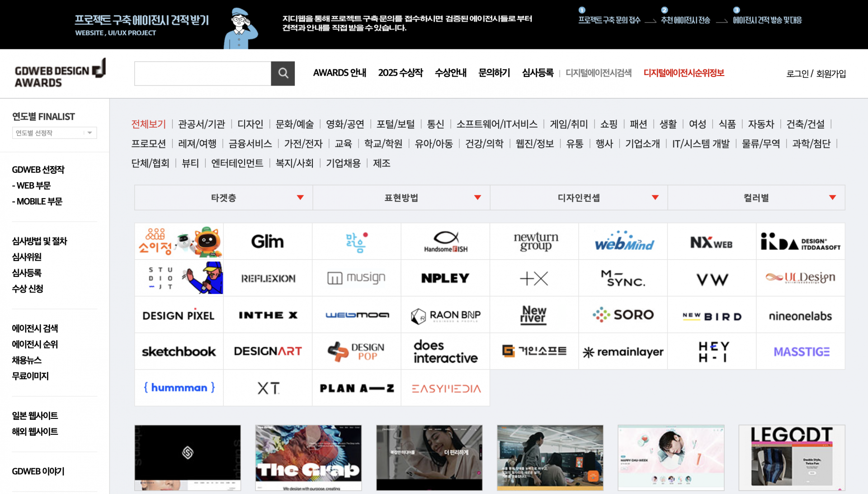Click into the site search field
The height and width of the screenshot is (494, 868).
coord(203,73)
